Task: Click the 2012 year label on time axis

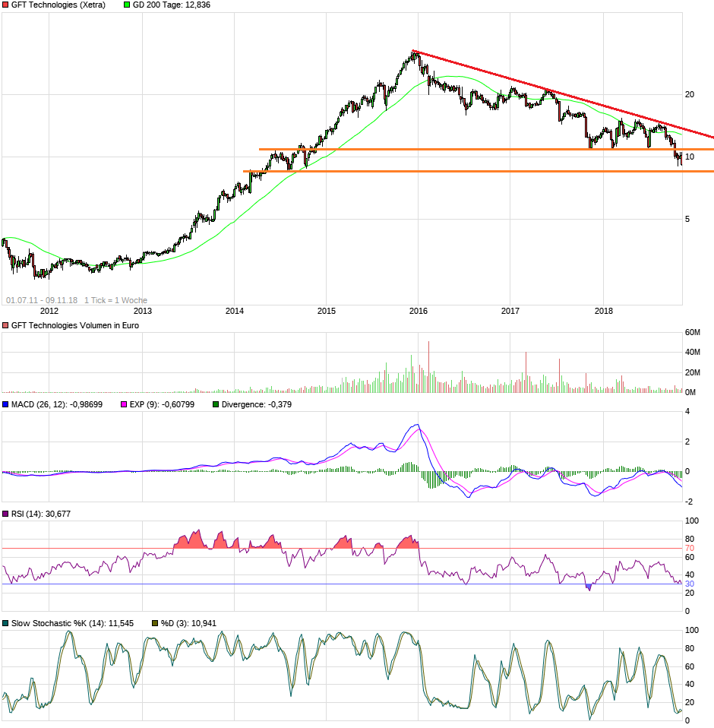Action: tap(49, 311)
